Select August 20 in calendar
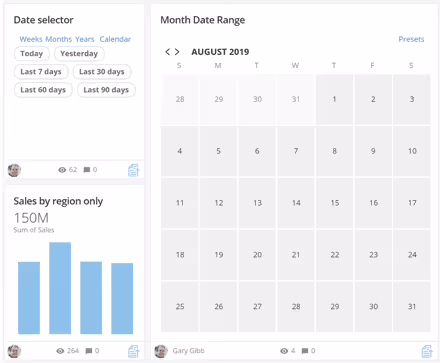The image size is (440, 363). 257,255
